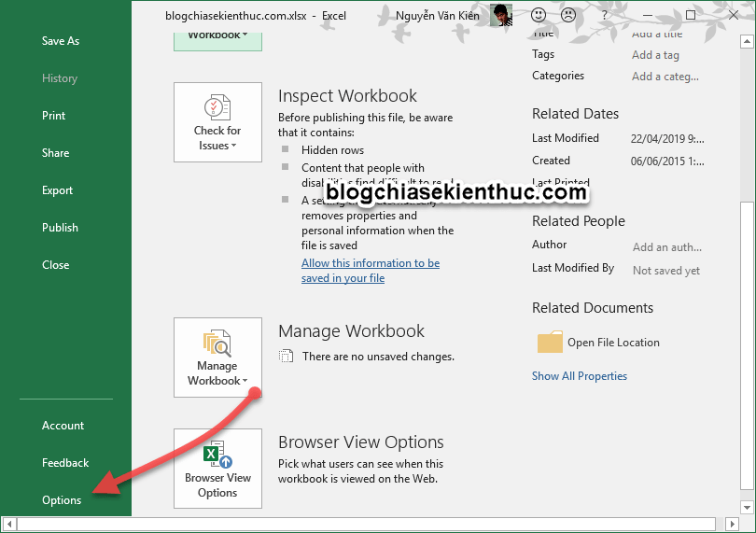The height and width of the screenshot is (533, 756).
Task: Open the Manage Workbook icon button
Action: 217,358
